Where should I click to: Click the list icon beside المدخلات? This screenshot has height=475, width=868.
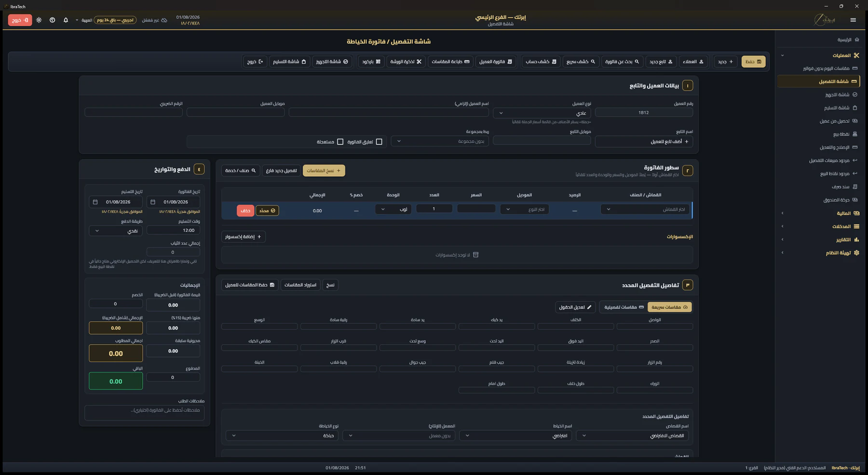tap(856, 226)
